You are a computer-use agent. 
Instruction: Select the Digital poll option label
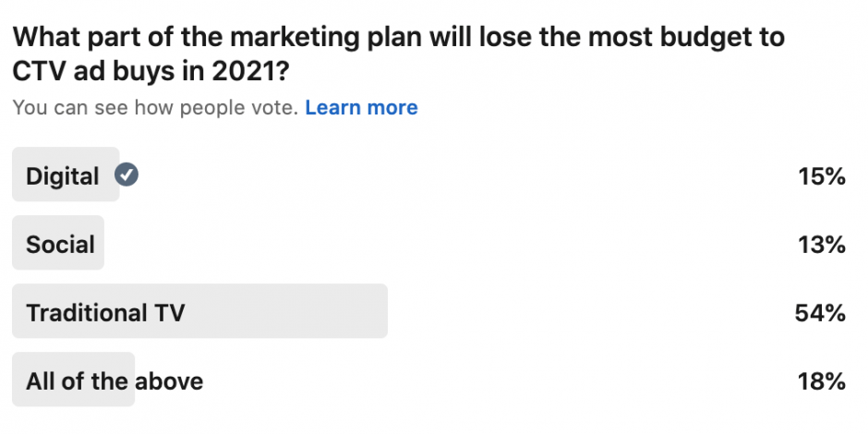pos(62,176)
